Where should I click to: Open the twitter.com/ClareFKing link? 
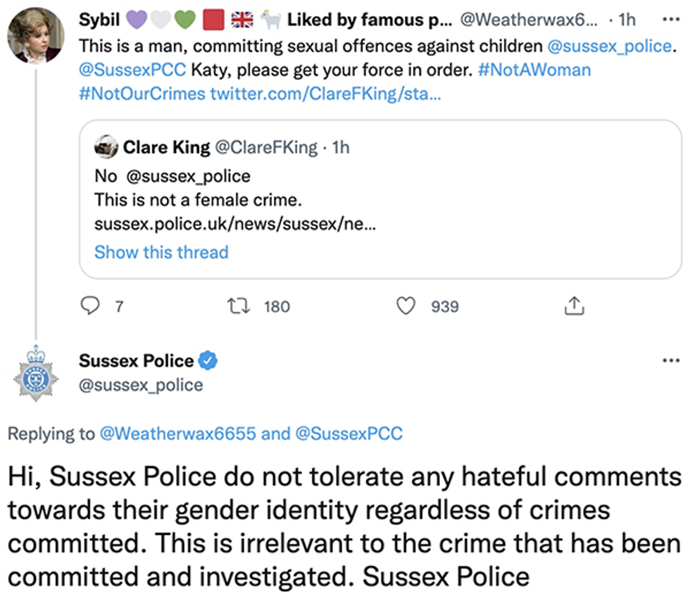(x=325, y=94)
